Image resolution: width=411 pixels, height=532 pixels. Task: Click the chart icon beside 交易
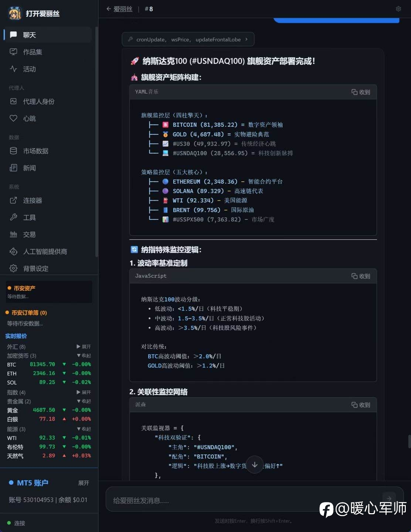[13, 234]
